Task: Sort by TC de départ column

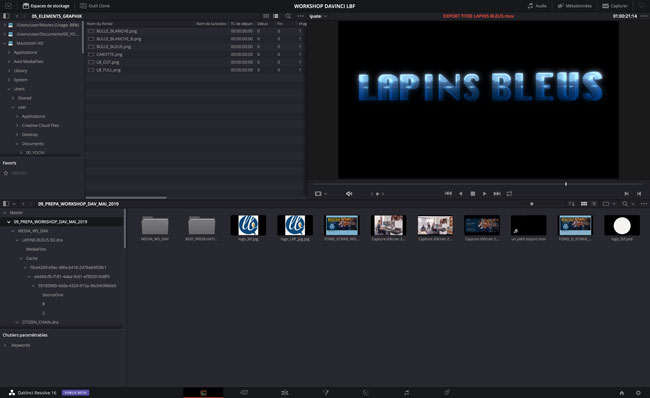Action: click(x=242, y=24)
